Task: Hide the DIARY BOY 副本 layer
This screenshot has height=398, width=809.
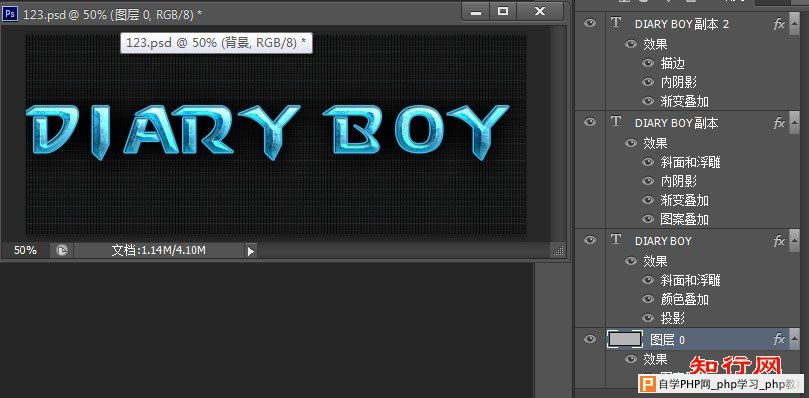Action: click(x=590, y=122)
